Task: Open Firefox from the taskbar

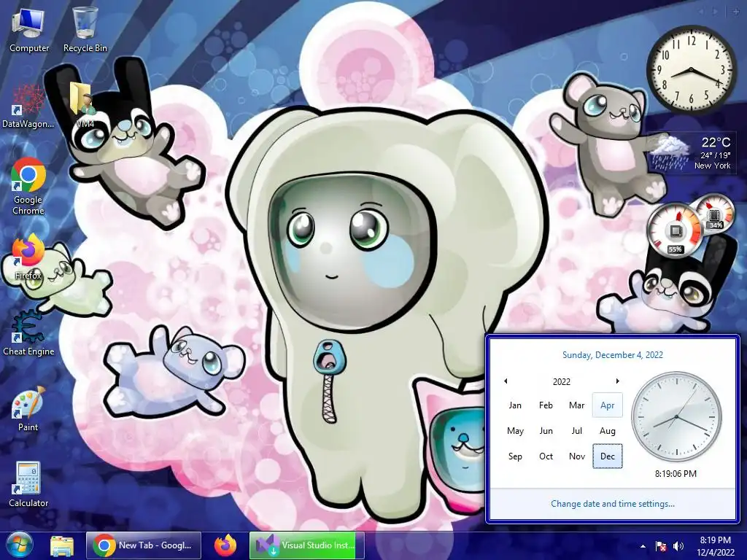Action: pyautogui.click(x=225, y=545)
